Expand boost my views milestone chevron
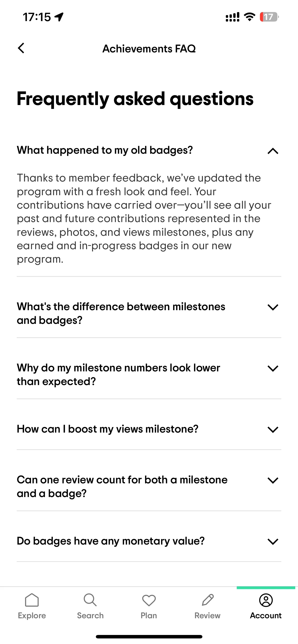 [x=273, y=430]
